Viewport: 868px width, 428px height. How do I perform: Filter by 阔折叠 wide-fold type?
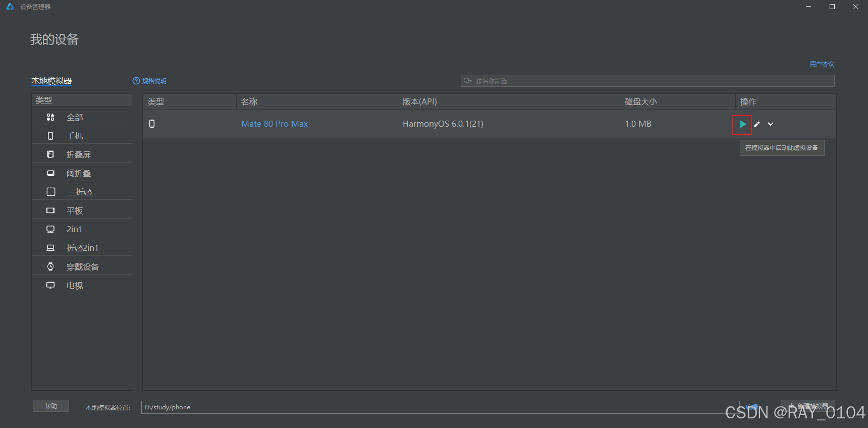pyautogui.click(x=82, y=173)
